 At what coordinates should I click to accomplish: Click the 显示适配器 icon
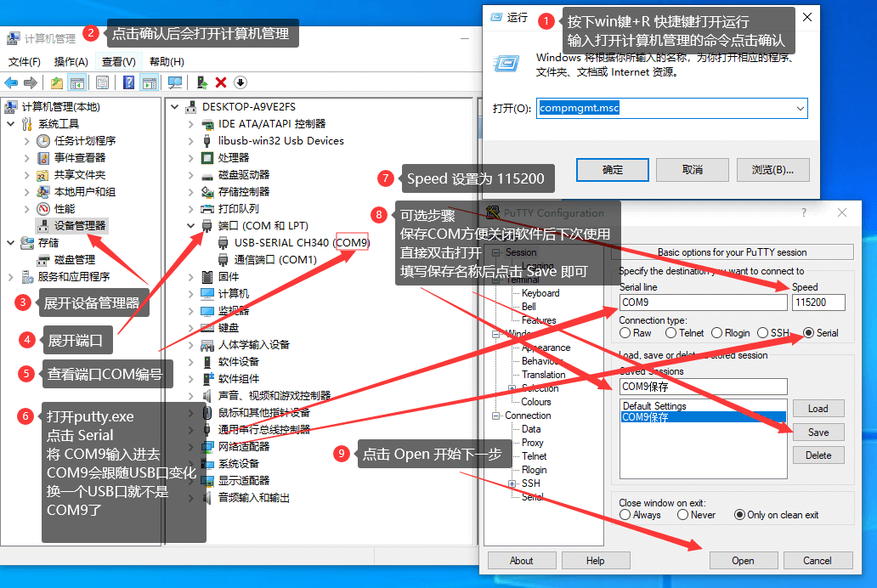pos(207,481)
